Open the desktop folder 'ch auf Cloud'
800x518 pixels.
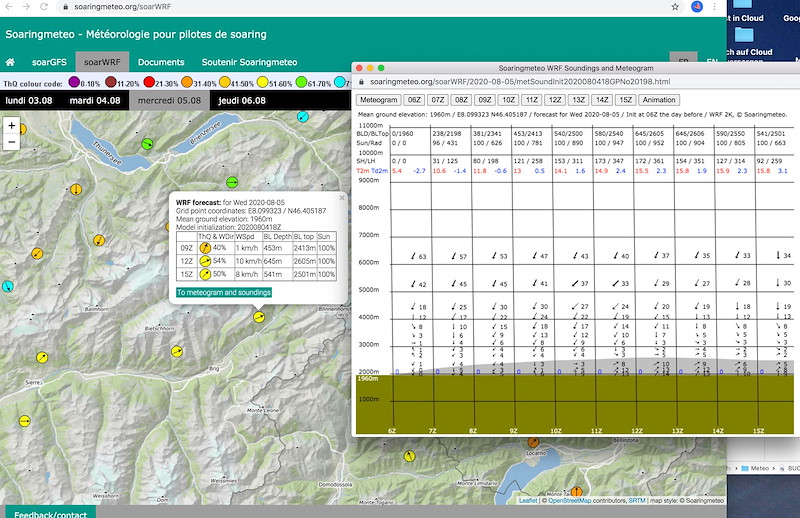click(x=744, y=35)
